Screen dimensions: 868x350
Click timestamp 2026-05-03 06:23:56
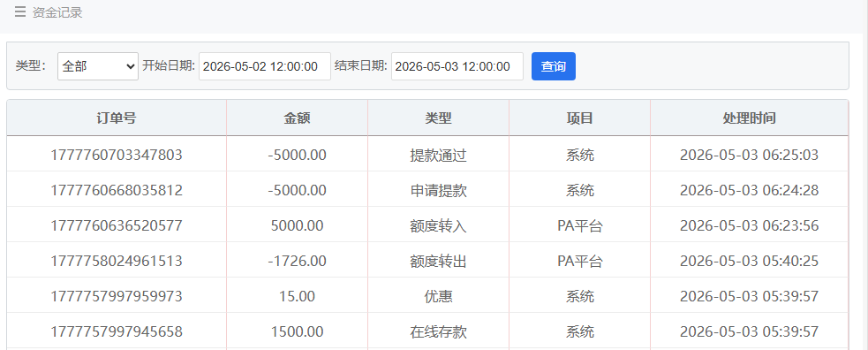click(749, 226)
